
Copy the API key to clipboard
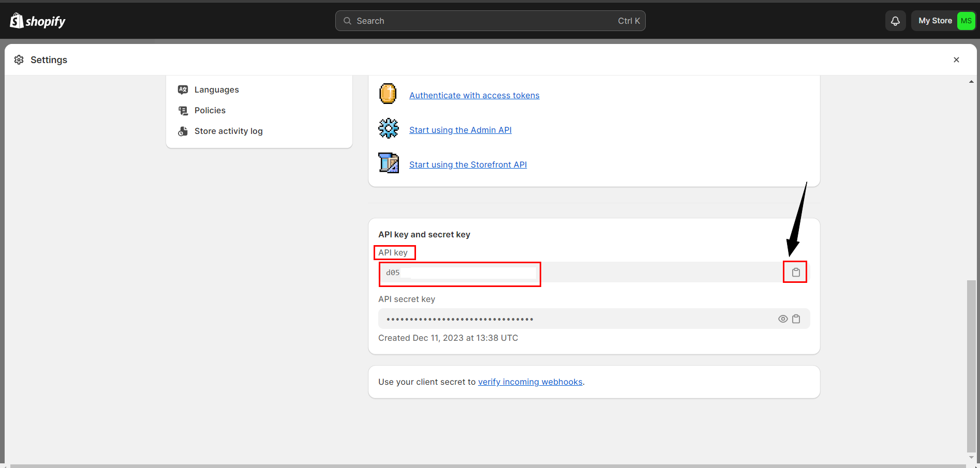[x=796, y=273]
